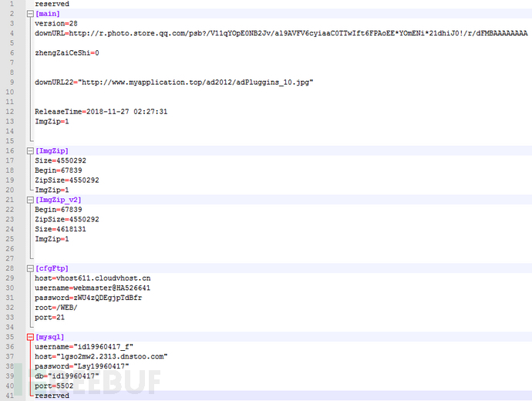Click the [cfgFtp] section header text
Screen dimensions: 532x401
coord(52,268)
